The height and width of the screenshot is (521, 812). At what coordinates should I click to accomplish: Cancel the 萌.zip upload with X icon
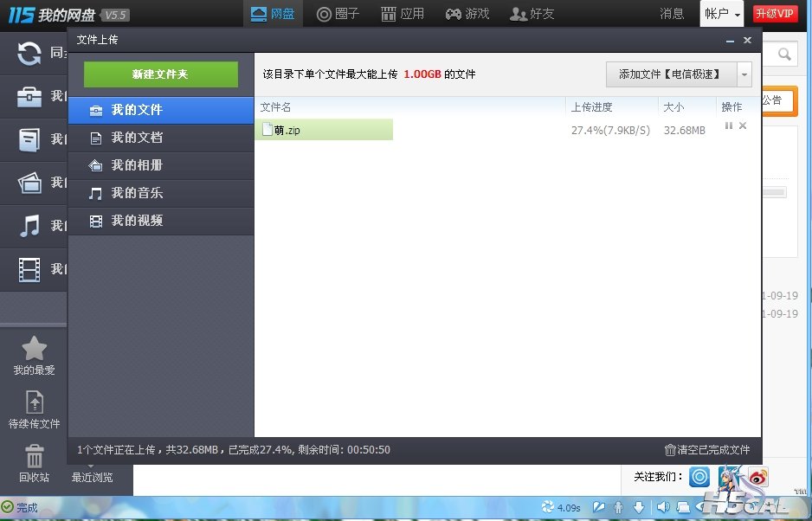coord(743,126)
